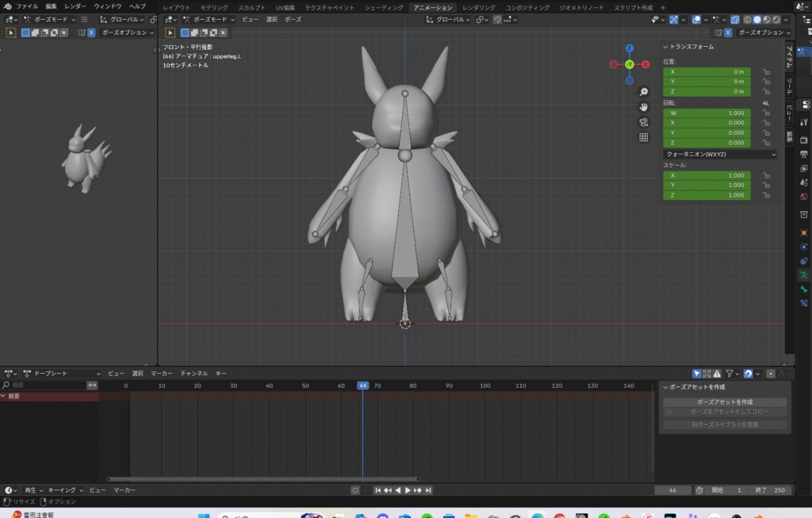Viewport: 812px width, 518px height.
Task: Click the scale X value slider field
Action: 707,175
